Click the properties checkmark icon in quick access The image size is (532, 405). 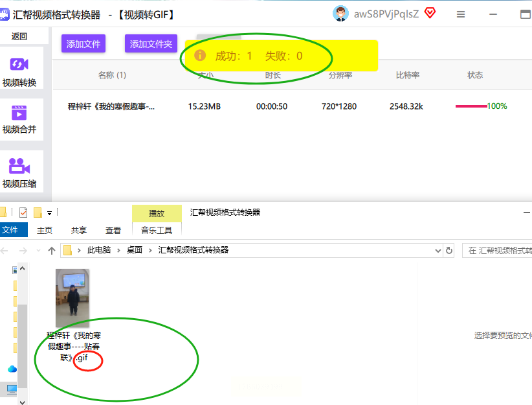point(23,213)
